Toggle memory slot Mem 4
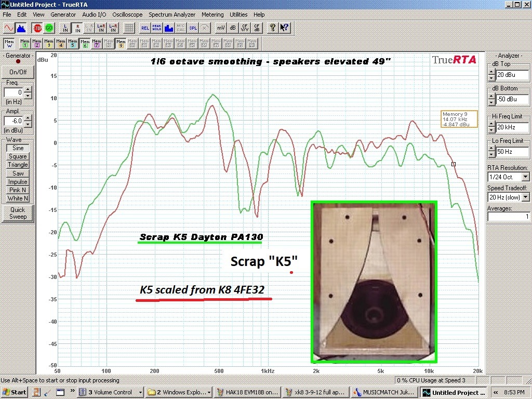 (x=60, y=44)
